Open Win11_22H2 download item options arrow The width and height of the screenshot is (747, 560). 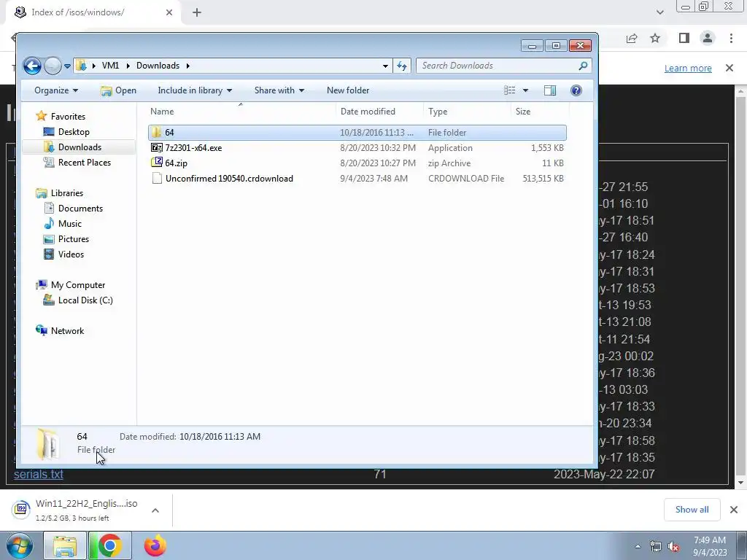click(x=155, y=510)
